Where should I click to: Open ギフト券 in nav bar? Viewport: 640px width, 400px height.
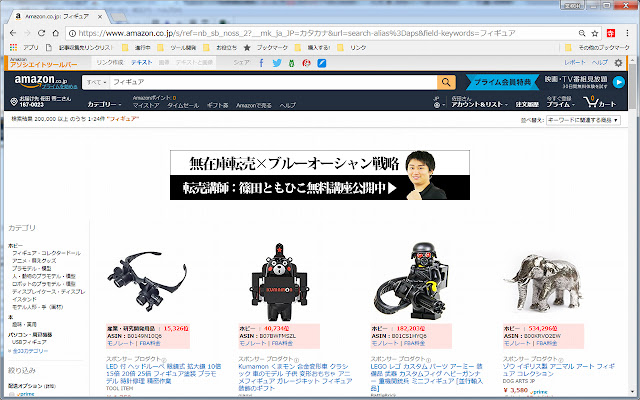coord(218,105)
